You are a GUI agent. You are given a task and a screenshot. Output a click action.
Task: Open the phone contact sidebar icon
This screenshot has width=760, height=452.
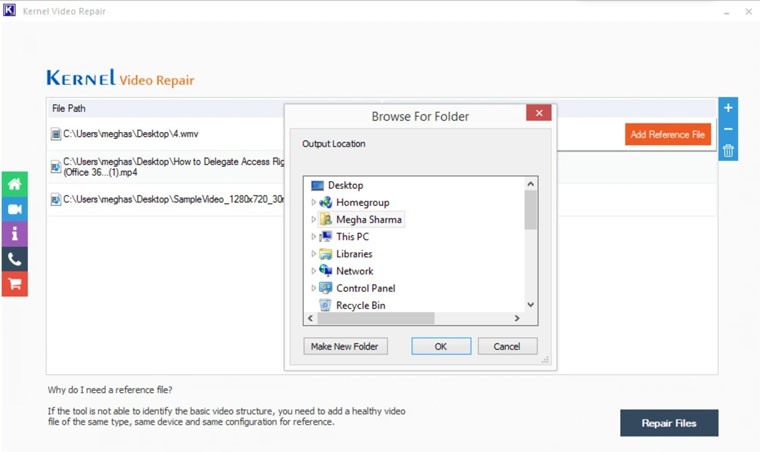pyautogui.click(x=14, y=259)
